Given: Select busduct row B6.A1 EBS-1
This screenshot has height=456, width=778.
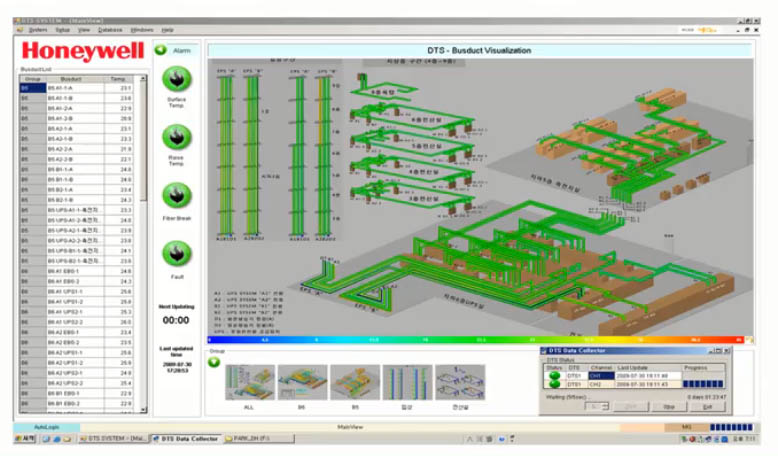Looking at the screenshot, I should tap(76, 271).
